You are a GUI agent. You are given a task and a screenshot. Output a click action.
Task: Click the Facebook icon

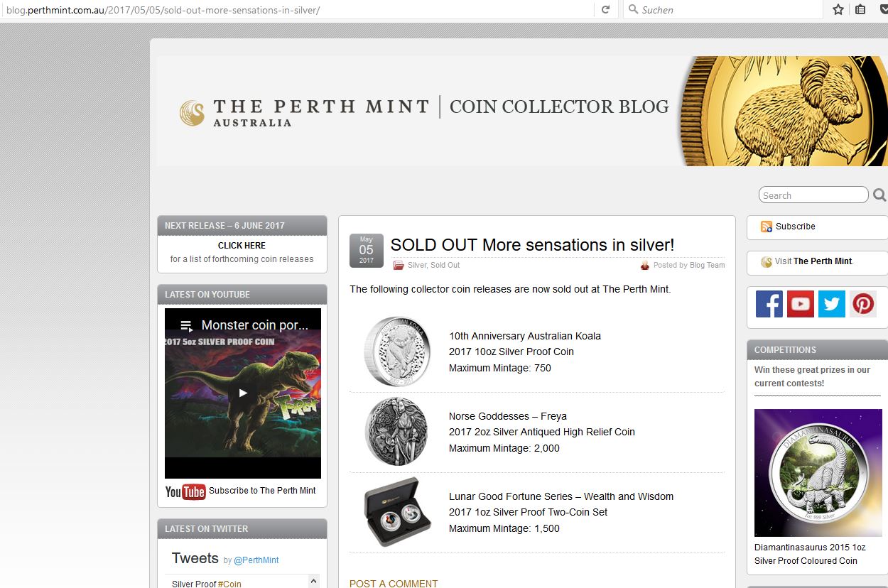point(769,304)
